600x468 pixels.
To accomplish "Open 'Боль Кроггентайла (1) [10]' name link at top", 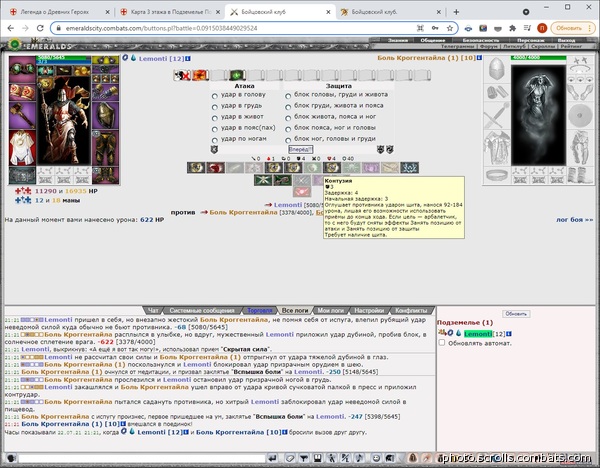I will (x=426, y=58).
